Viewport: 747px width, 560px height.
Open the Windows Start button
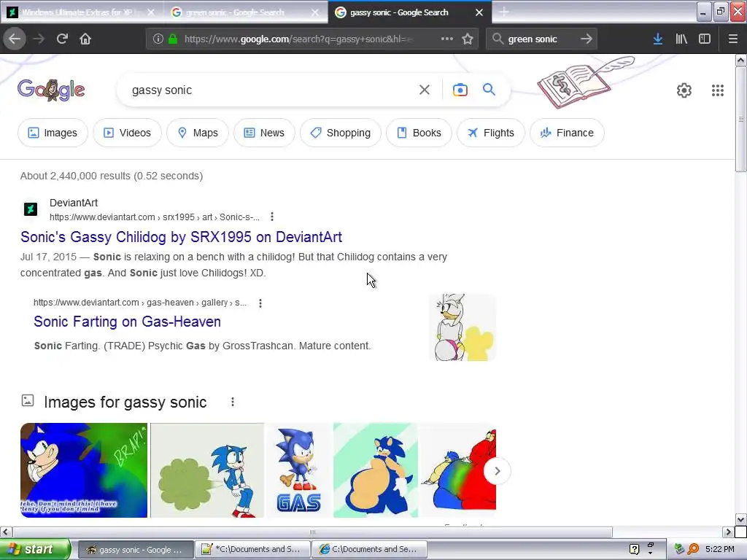[35, 549]
